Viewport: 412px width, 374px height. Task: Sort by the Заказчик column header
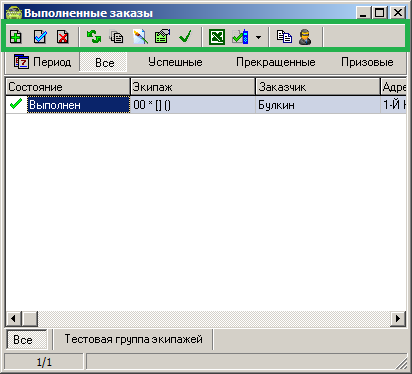tap(318, 87)
